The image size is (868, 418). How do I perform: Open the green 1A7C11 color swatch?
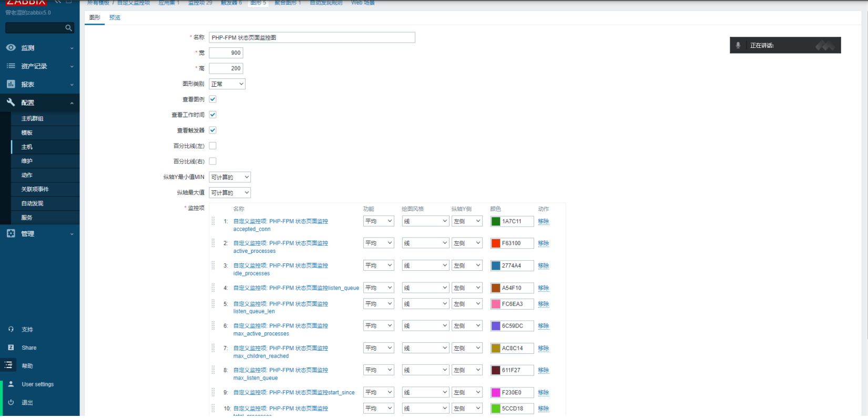pyautogui.click(x=496, y=221)
